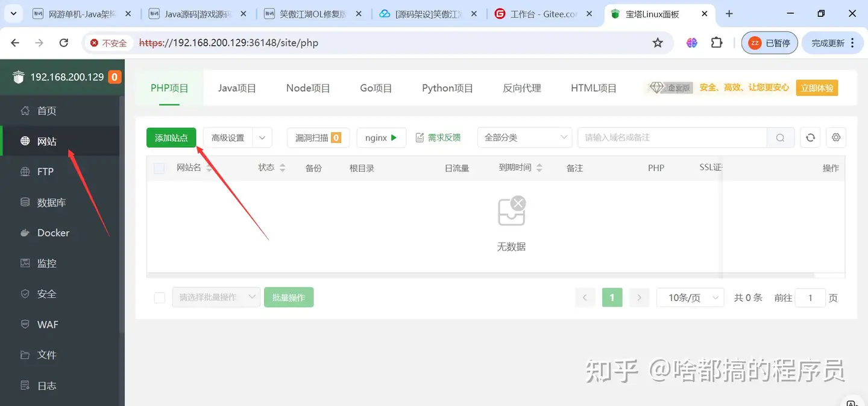Go to previous page arrow
868x406 pixels.
click(585, 297)
